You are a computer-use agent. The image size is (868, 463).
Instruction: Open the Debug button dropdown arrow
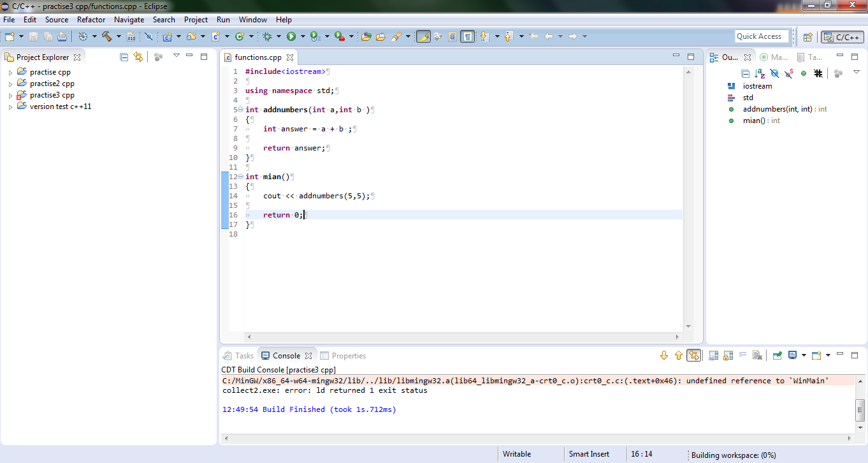click(278, 36)
